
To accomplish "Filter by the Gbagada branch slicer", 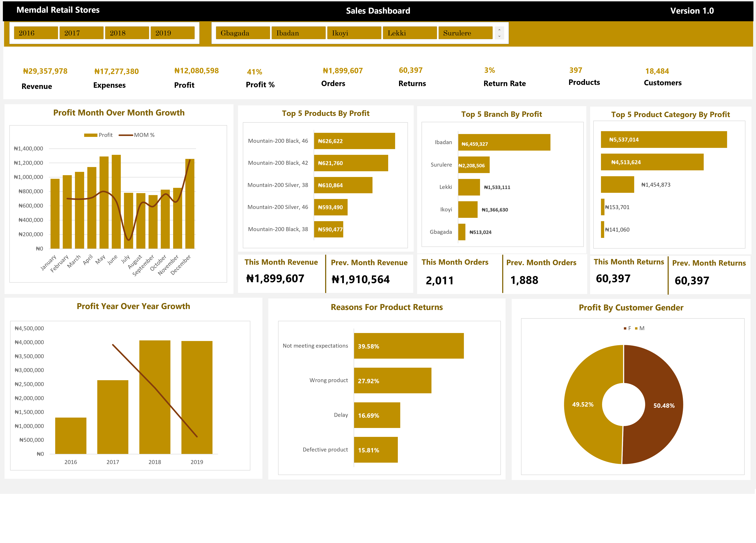I will pos(243,33).
